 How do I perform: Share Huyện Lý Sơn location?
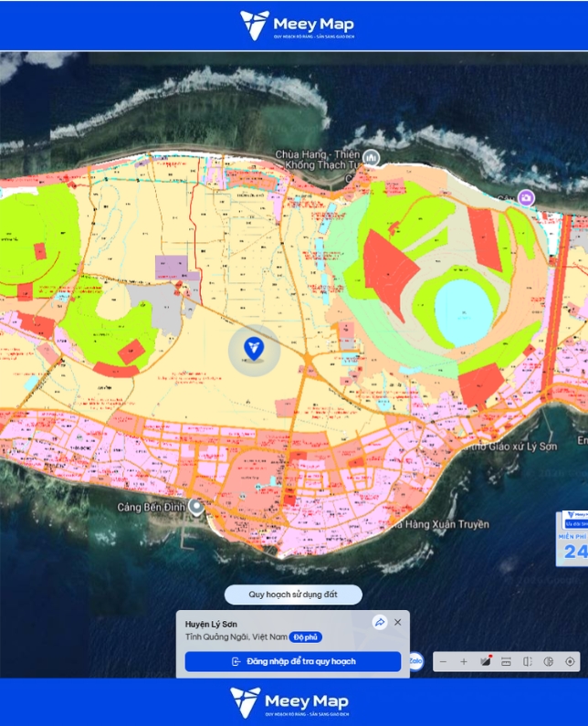pos(380,622)
